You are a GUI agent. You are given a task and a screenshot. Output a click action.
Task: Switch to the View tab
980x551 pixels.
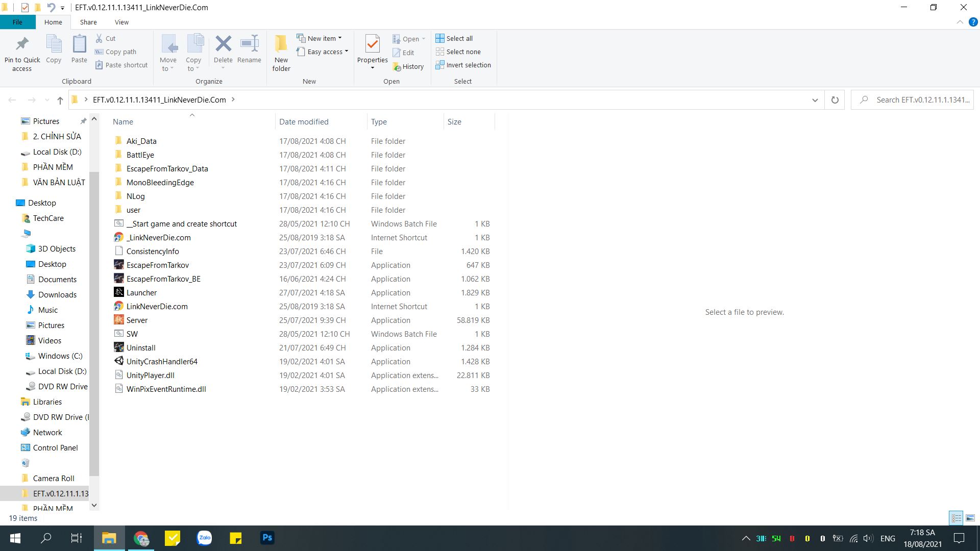(x=121, y=22)
